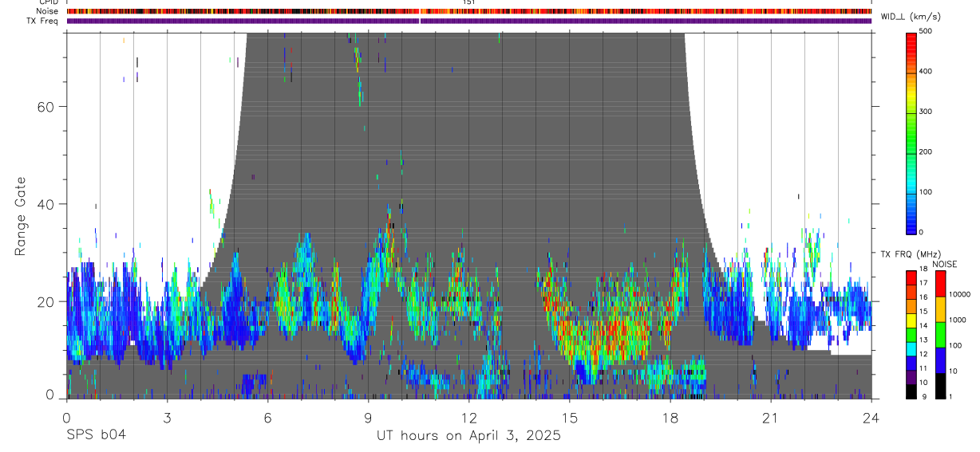
Task: Click the 18 tick on the UT hours axis
Action: [x=670, y=417]
